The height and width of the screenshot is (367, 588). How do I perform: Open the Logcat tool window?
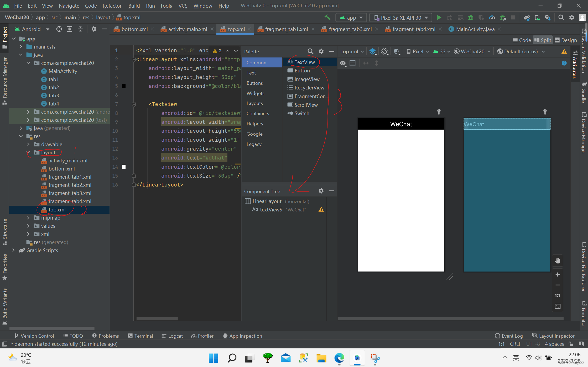[172, 336]
